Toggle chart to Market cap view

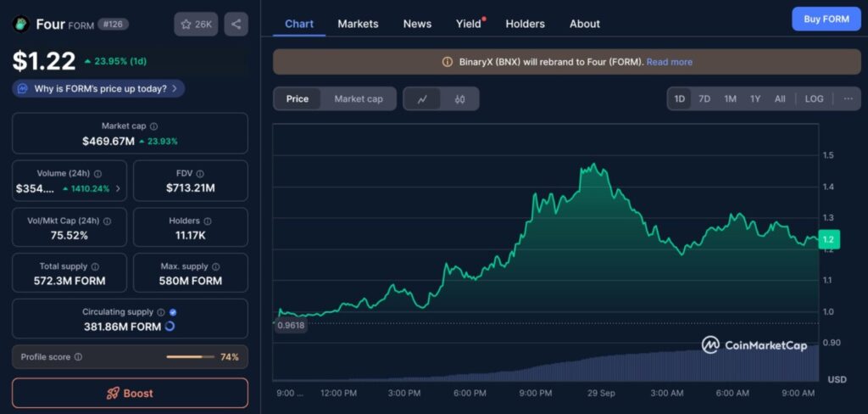358,99
